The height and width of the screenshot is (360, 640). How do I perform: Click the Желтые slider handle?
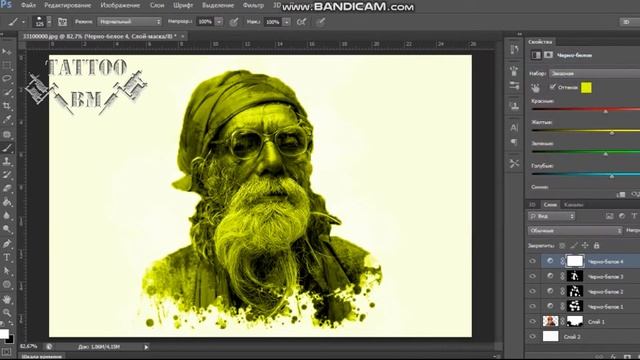tap(612, 133)
